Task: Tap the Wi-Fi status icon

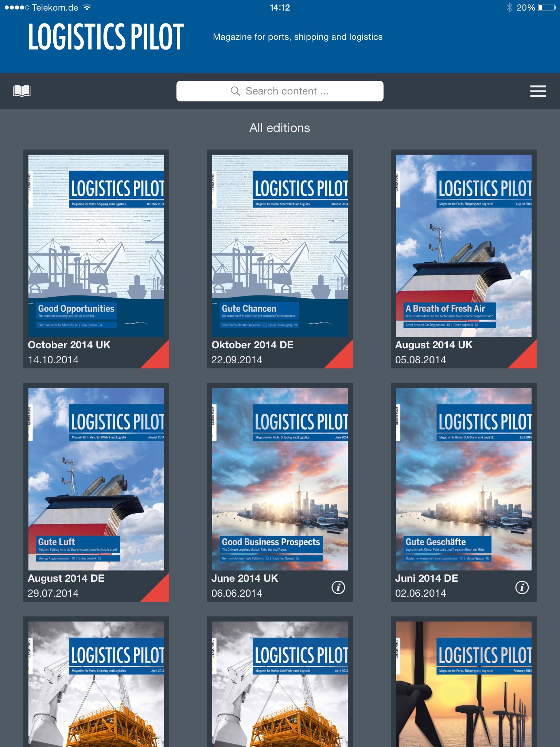Action: (x=87, y=8)
